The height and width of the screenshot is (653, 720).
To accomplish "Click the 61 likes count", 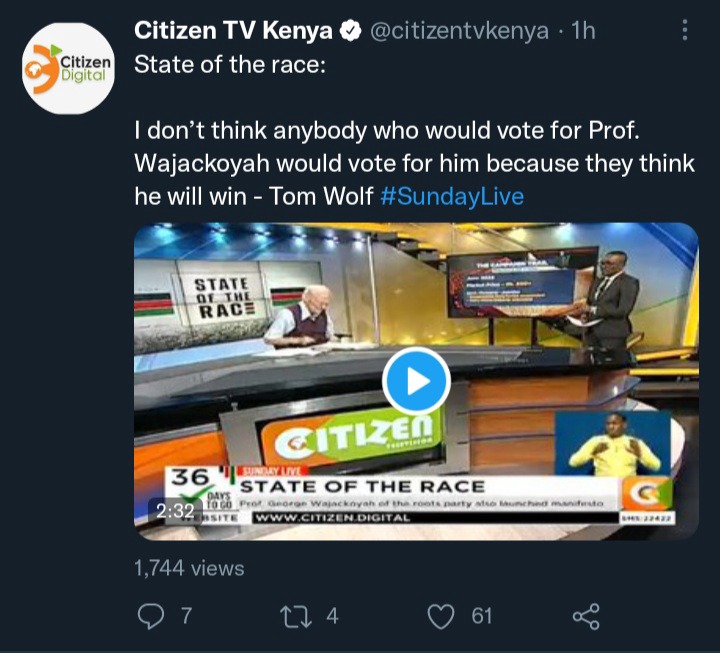I will tap(482, 616).
